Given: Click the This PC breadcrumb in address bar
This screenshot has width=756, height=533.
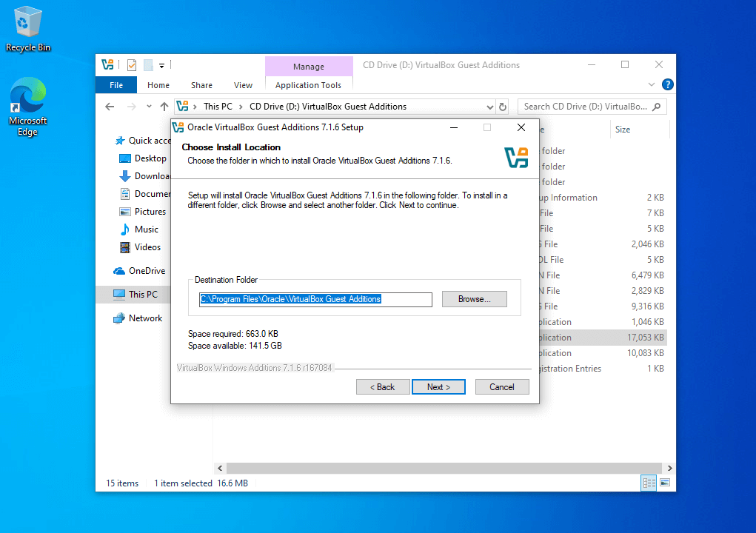Looking at the screenshot, I should [x=218, y=107].
